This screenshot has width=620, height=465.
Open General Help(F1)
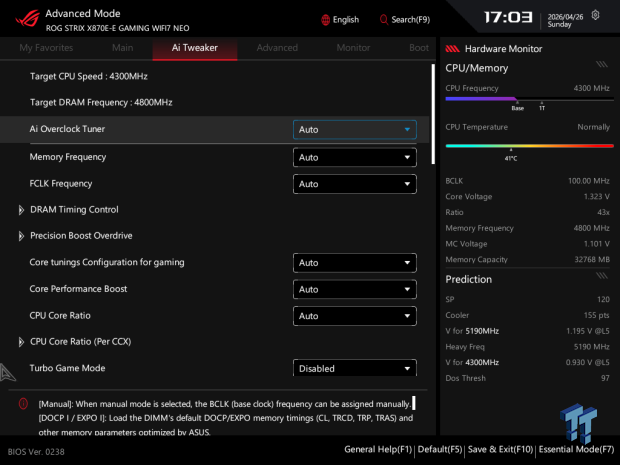(378, 450)
